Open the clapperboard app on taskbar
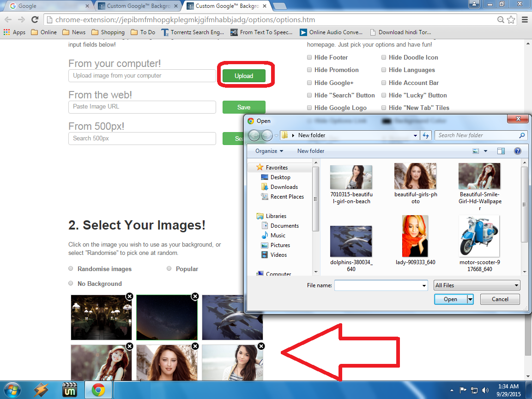The width and height of the screenshot is (532, 399). (x=70, y=390)
